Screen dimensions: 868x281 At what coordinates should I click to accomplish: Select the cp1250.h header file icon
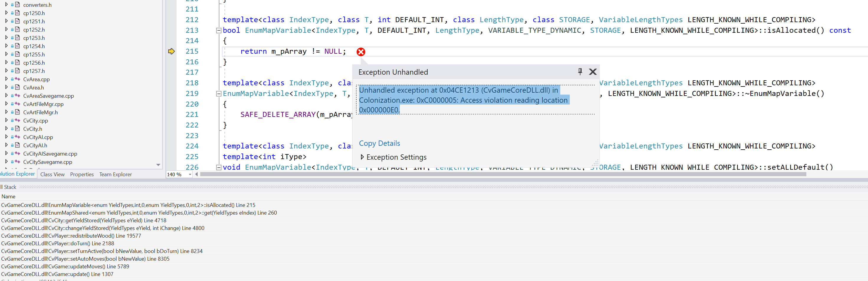tap(17, 13)
